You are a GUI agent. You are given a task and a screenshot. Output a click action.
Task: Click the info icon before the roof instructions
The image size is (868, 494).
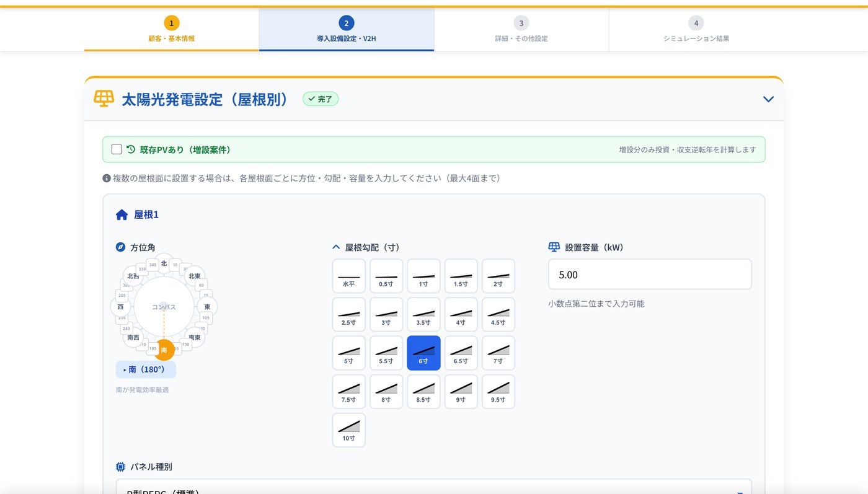pos(107,179)
